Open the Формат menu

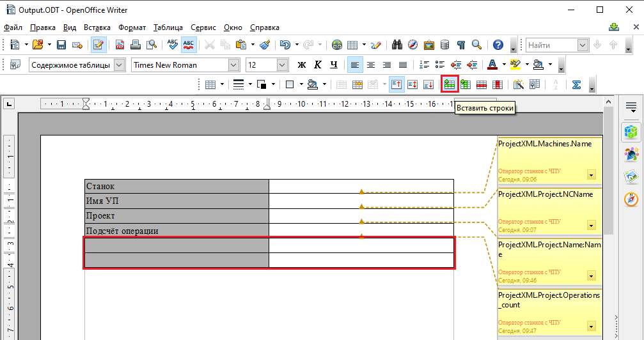132,27
